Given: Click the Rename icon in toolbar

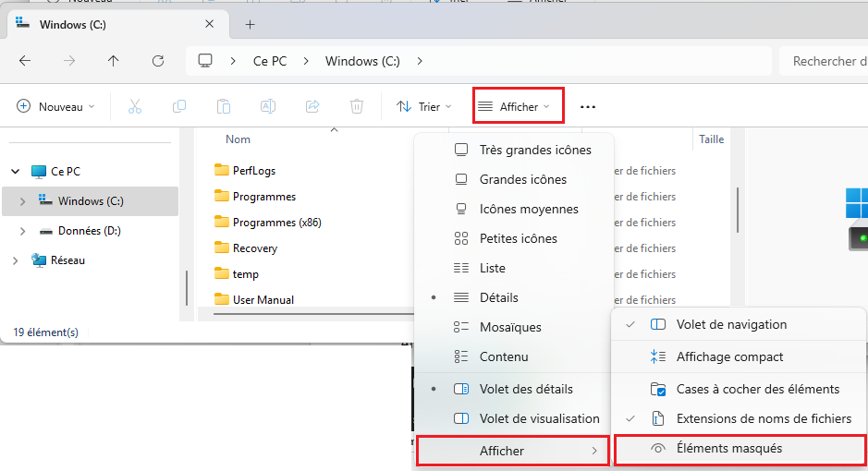Looking at the screenshot, I should point(268,107).
